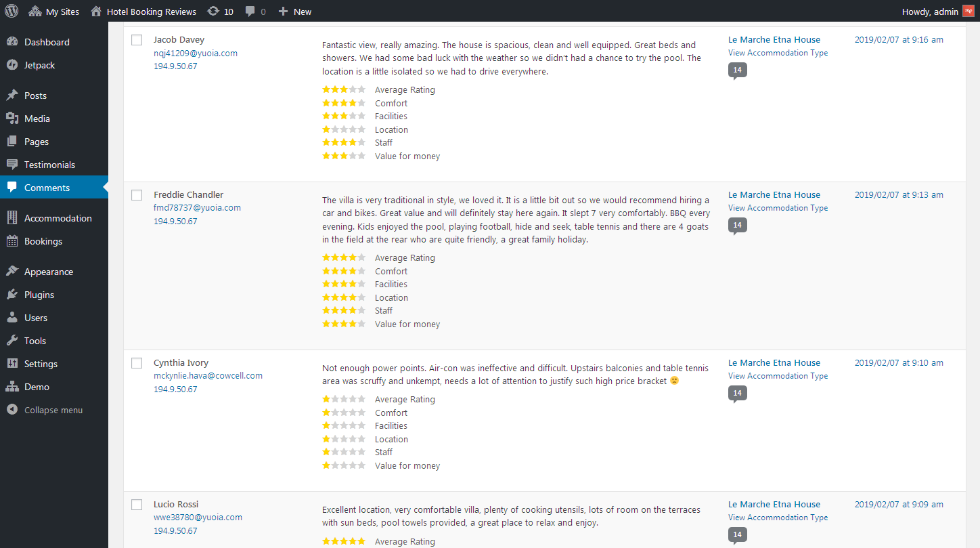Viewport: 980px width, 548px height.
Task: Click the Demo sitemap icon
Action: point(12,387)
